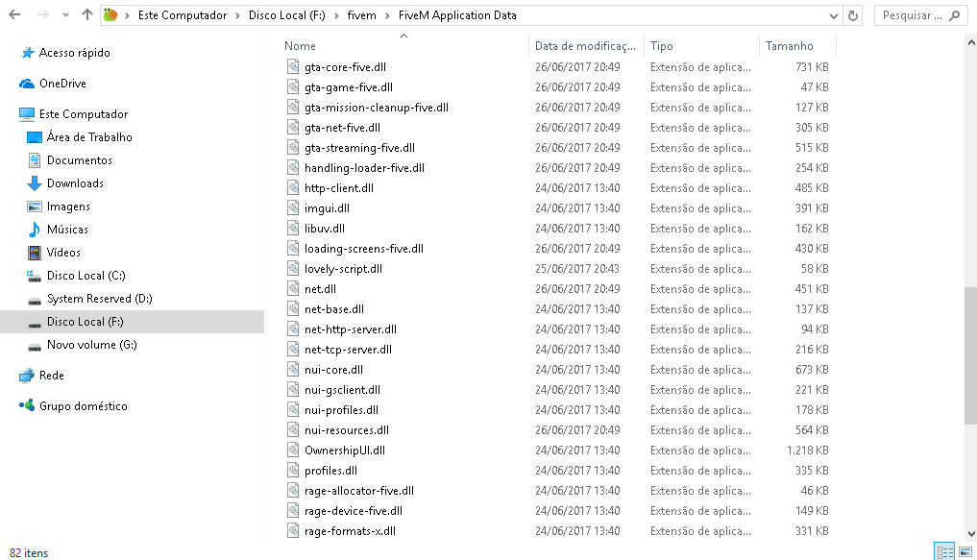The height and width of the screenshot is (560, 977).
Task: Click net-http-server.dll file icon
Action: [293, 329]
